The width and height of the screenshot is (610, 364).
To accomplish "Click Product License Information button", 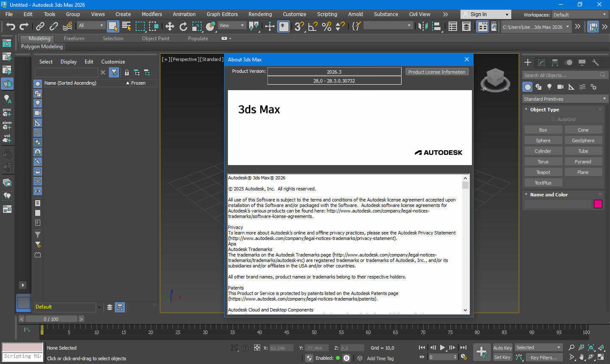I will tap(436, 72).
